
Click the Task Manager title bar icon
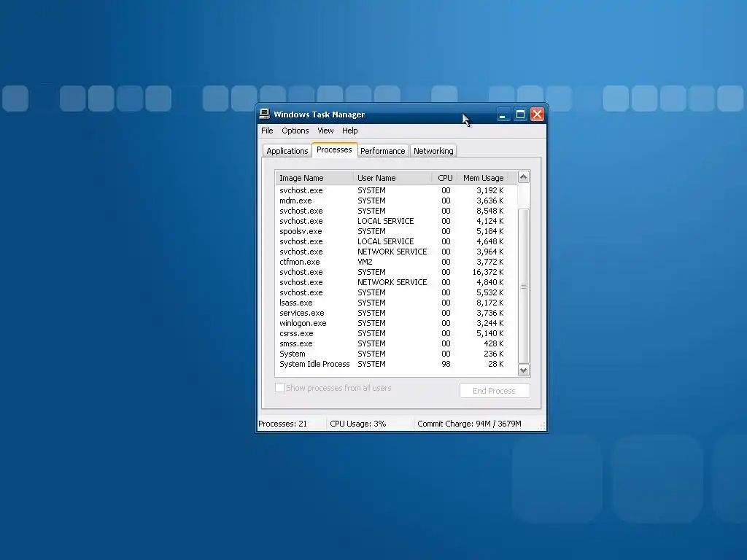click(x=264, y=114)
